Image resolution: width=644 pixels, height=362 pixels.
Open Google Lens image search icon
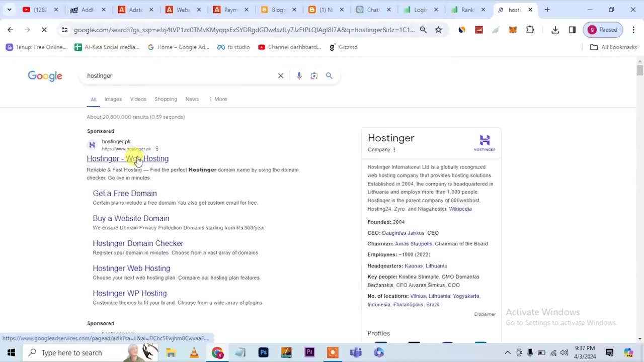coord(314,76)
